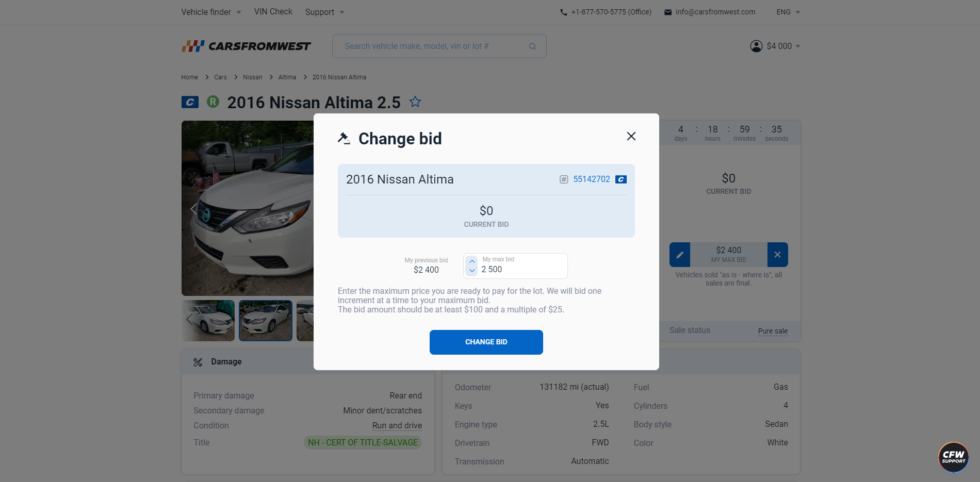Click the Minor dent/scratches value

pyautogui.click(x=382, y=411)
